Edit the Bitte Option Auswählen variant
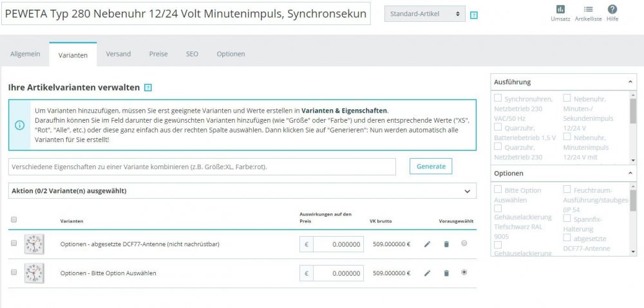This screenshot has width=644, height=308. click(x=427, y=273)
